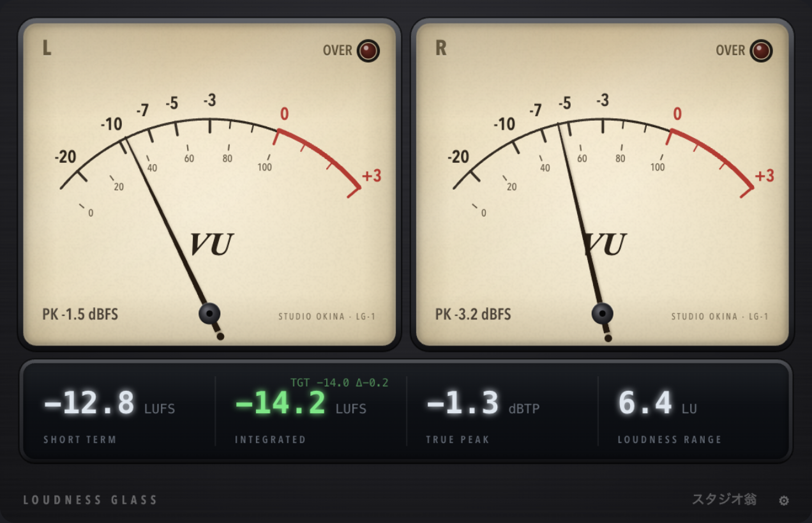
Task: Click the left meter red +3 mark
Action: click(x=372, y=176)
